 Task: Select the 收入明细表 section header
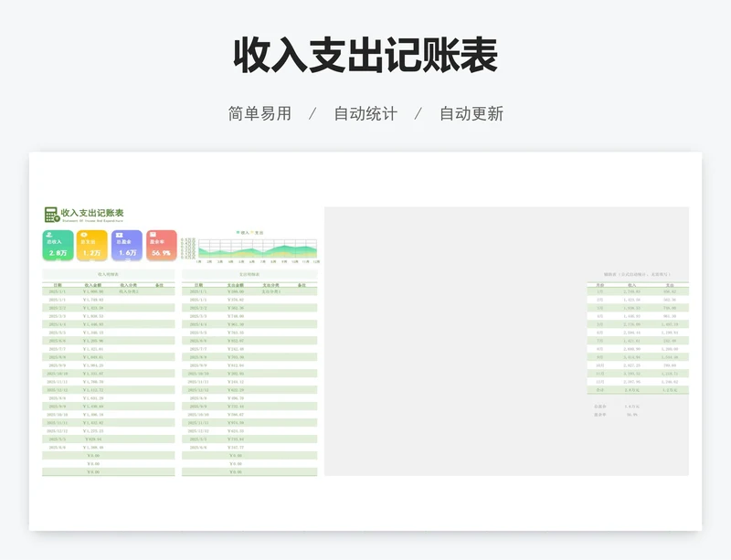(x=108, y=275)
